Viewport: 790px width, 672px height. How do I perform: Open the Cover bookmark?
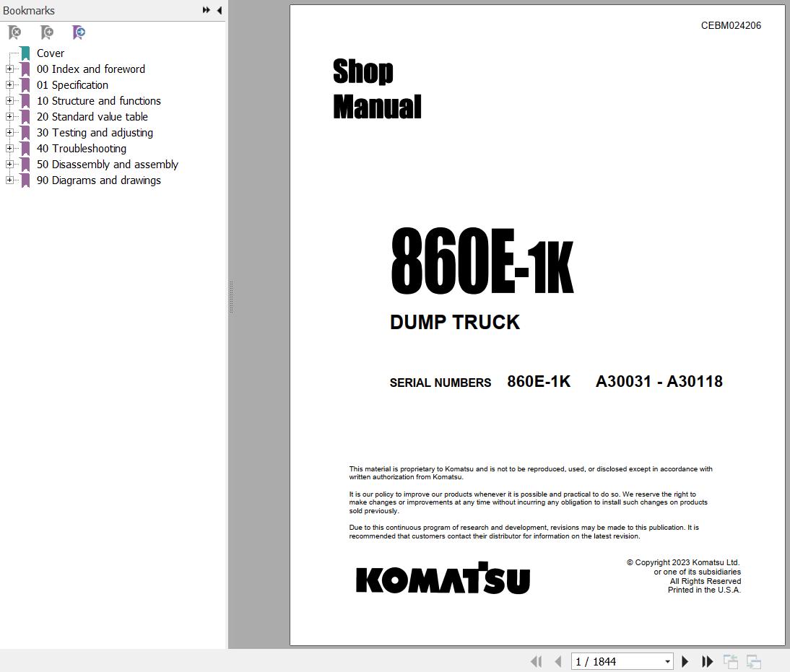[51, 53]
